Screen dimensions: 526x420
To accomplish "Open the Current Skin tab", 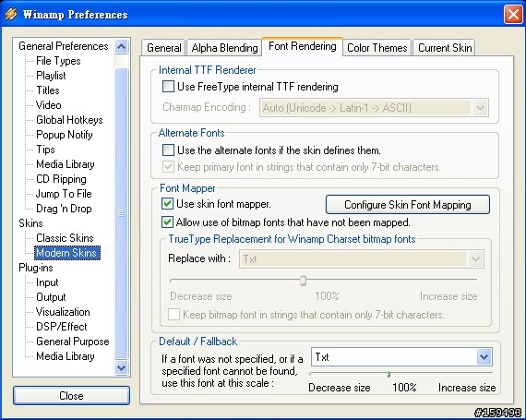I will [445, 48].
